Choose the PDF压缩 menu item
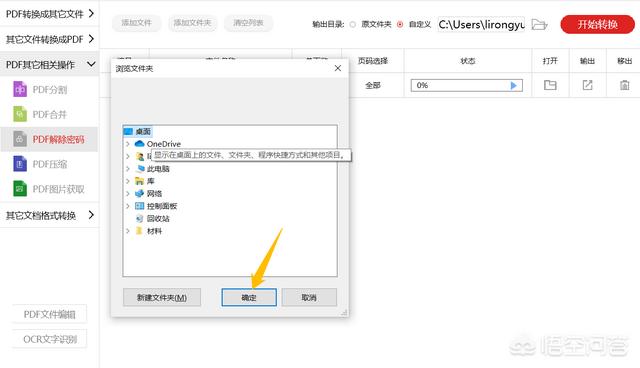Screen dimensions: 640x368 pos(49,164)
